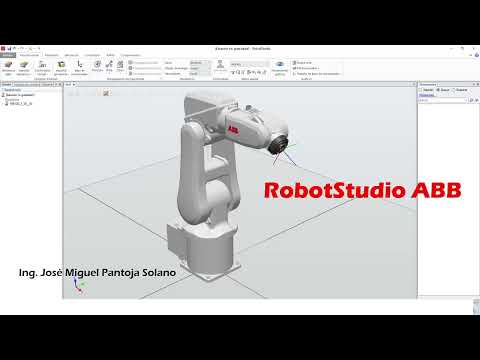This screenshot has height=360, width=480.
Task: Select the Layout (Diseño) tab in the left panel
Action: 6,85
